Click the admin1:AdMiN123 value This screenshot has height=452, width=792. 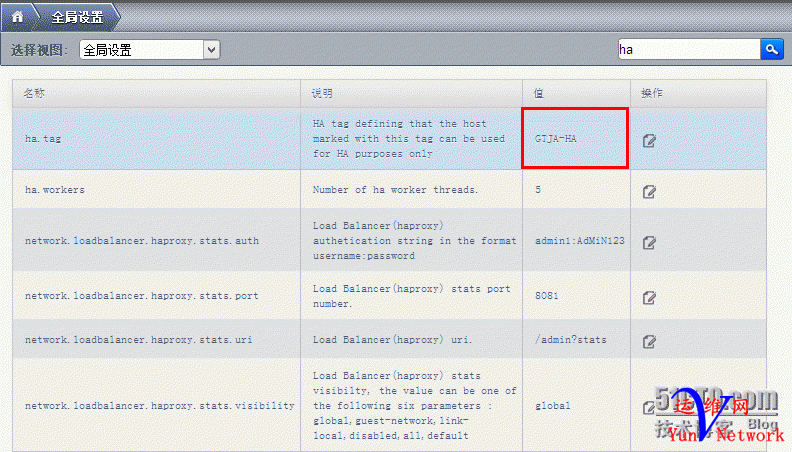click(x=580, y=241)
